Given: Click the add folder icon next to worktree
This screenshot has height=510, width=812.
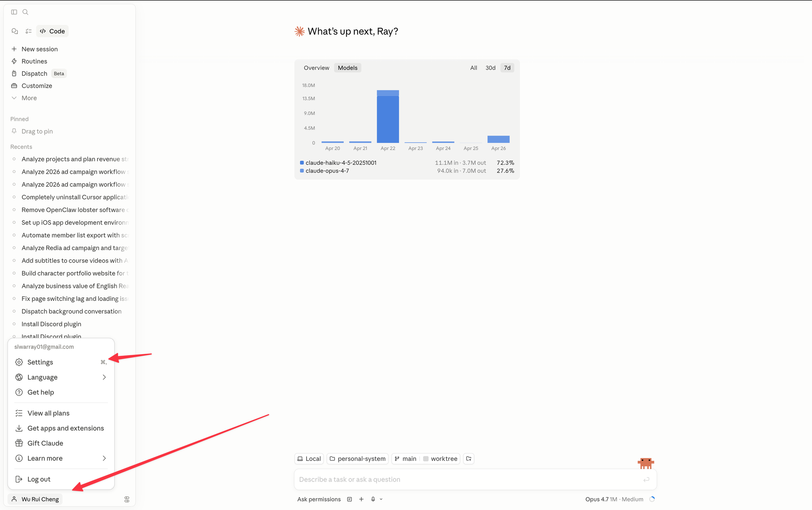Looking at the screenshot, I should [x=469, y=459].
